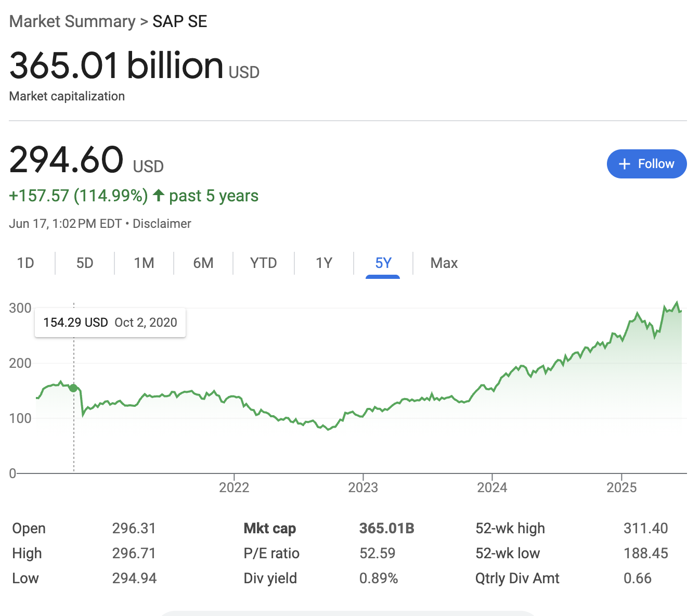Image resolution: width=700 pixels, height=616 pixels.
Task: Click the 2023 axis label on the chart
Action: 364,487
